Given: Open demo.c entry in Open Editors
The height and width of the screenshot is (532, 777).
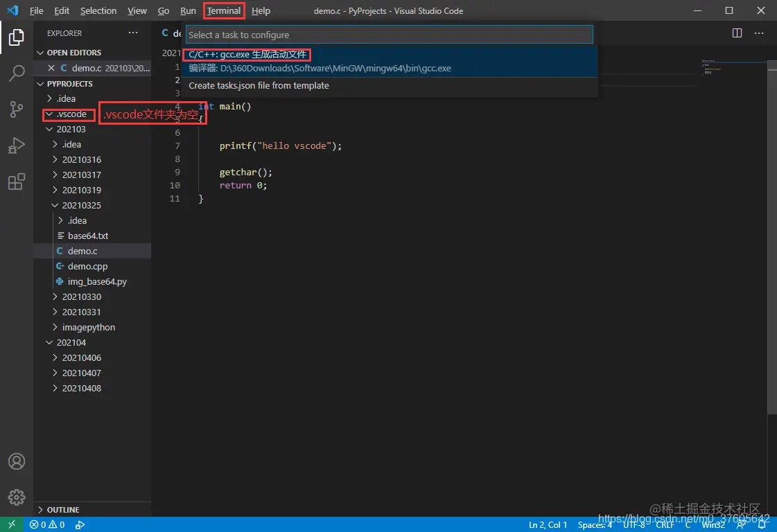Looking at the screenshot, I should coord(91,68).
